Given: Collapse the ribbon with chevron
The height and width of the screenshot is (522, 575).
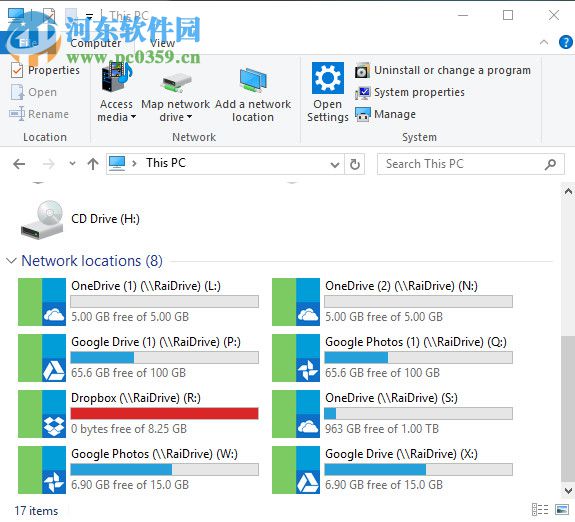Looking at the screenshot, I should click(544, 43).
